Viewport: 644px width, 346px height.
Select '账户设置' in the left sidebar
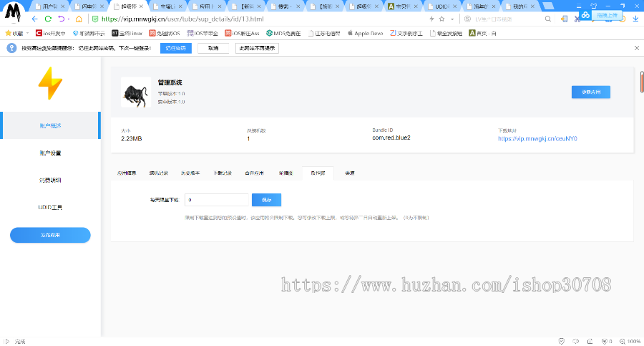click(50, 153)
